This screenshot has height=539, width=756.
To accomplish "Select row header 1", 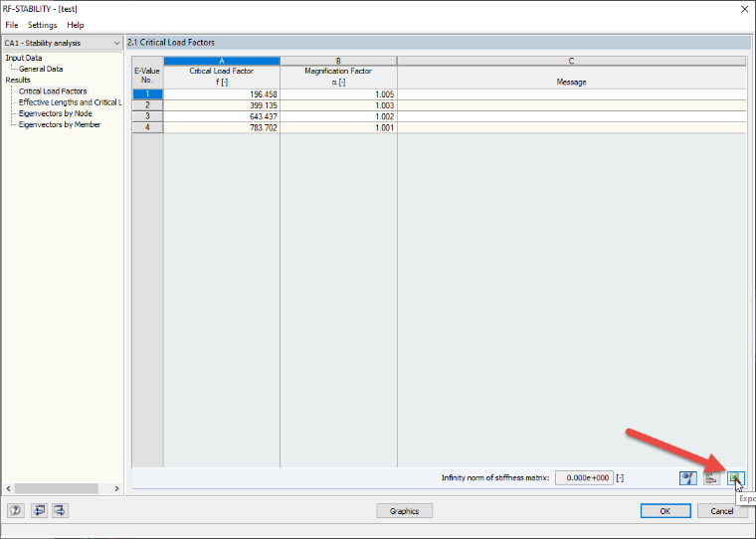I will (x=147, y=94).
